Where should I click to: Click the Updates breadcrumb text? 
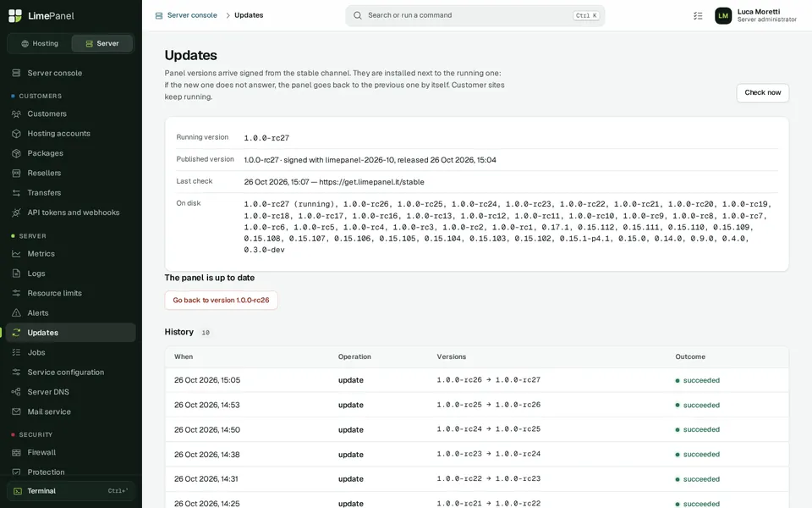click(249, 15)
